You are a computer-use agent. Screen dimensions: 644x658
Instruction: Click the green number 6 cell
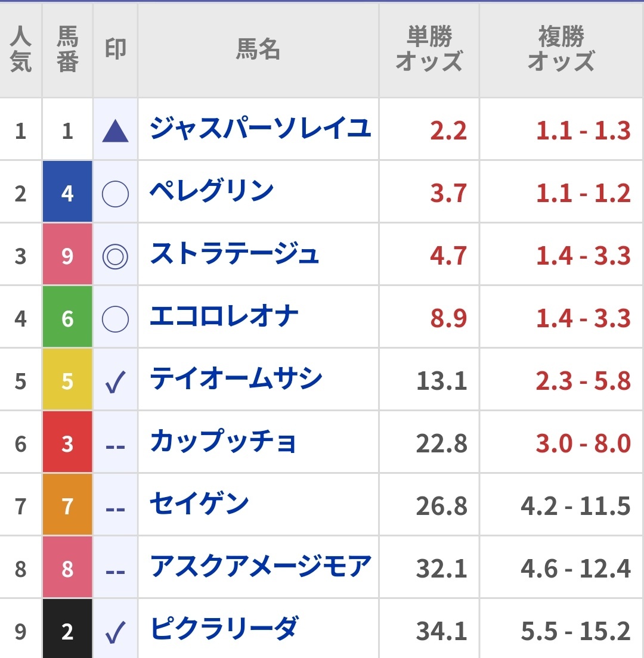coord(67,316)
